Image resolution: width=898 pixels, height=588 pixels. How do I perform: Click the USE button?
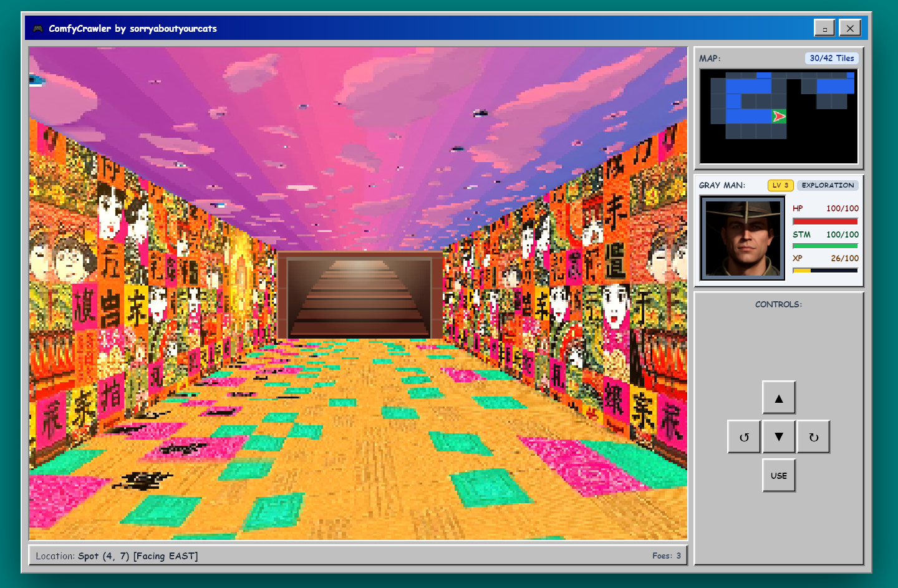(x=779, y=476)
